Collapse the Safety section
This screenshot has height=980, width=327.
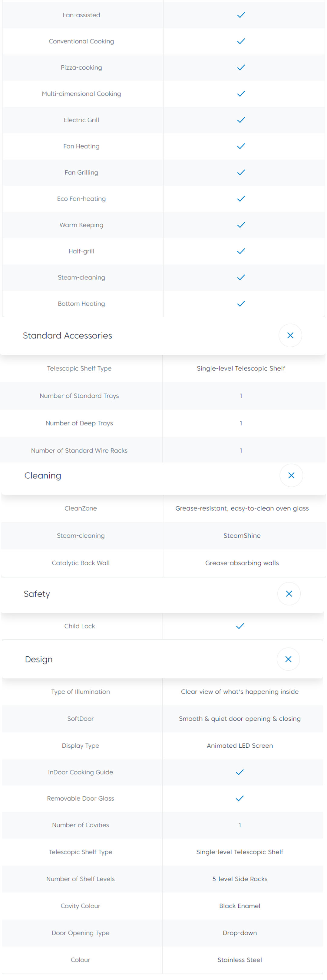click(289, 594)
